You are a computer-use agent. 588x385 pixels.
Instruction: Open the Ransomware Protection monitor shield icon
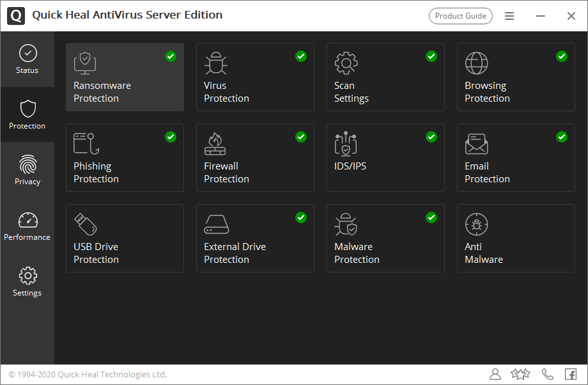85,63
